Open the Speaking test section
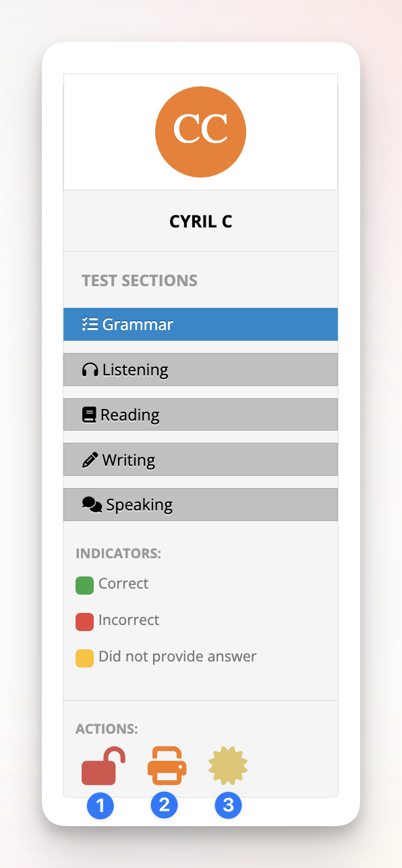 200,504
